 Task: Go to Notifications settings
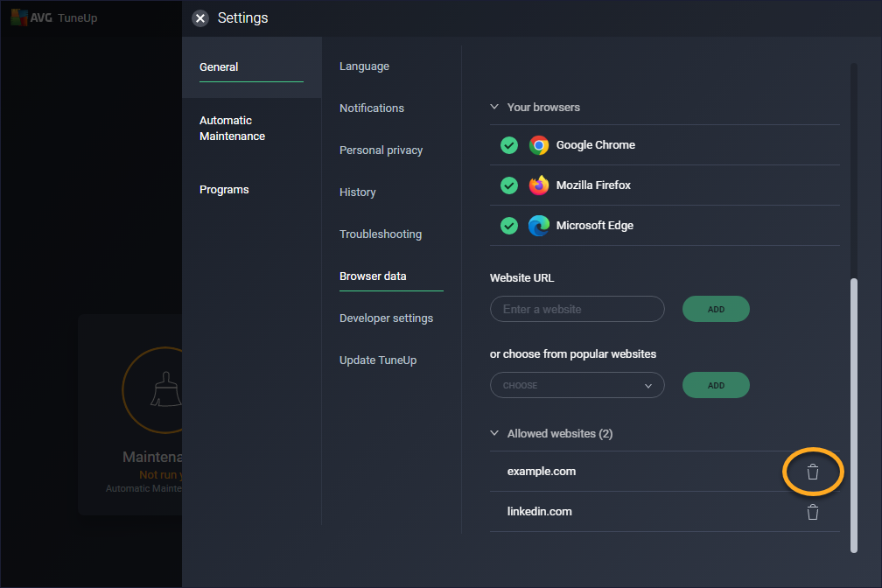pos(371,108)
